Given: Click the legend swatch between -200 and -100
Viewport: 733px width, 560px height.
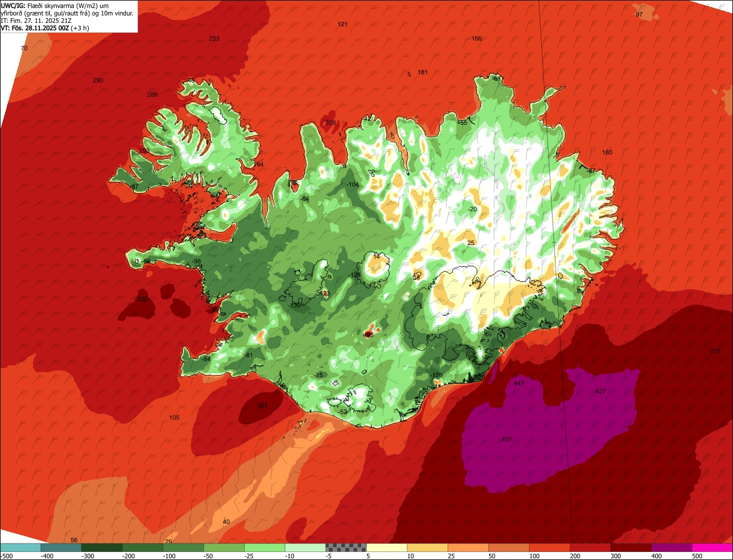Looking at the screenshot, I should (x=142, y=547).
